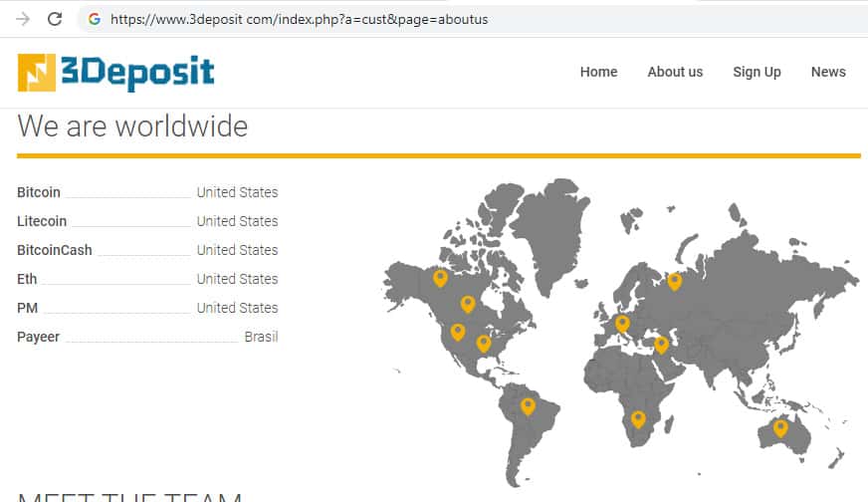Click the map pin in central Canada

pyautogui.click(x=468, y=304)
